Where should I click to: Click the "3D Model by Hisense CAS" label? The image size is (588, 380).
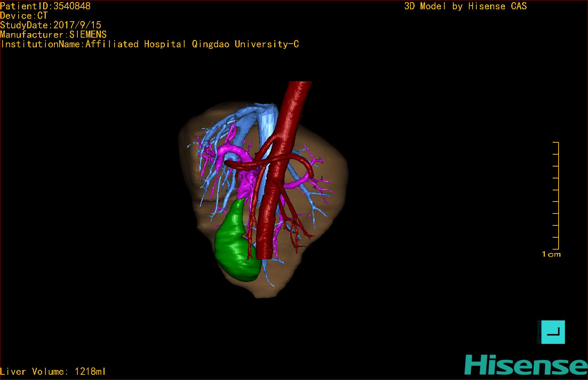click(x=466, y=6)
